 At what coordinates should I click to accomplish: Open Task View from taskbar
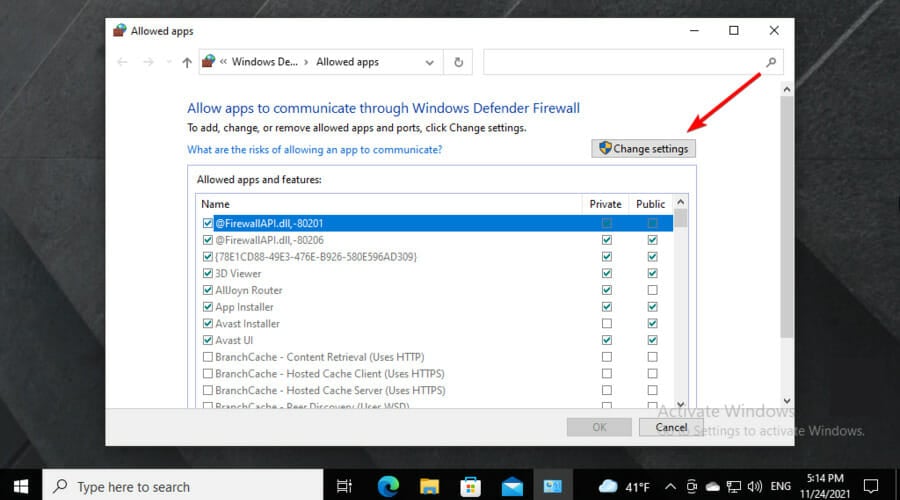pos(344,486)
